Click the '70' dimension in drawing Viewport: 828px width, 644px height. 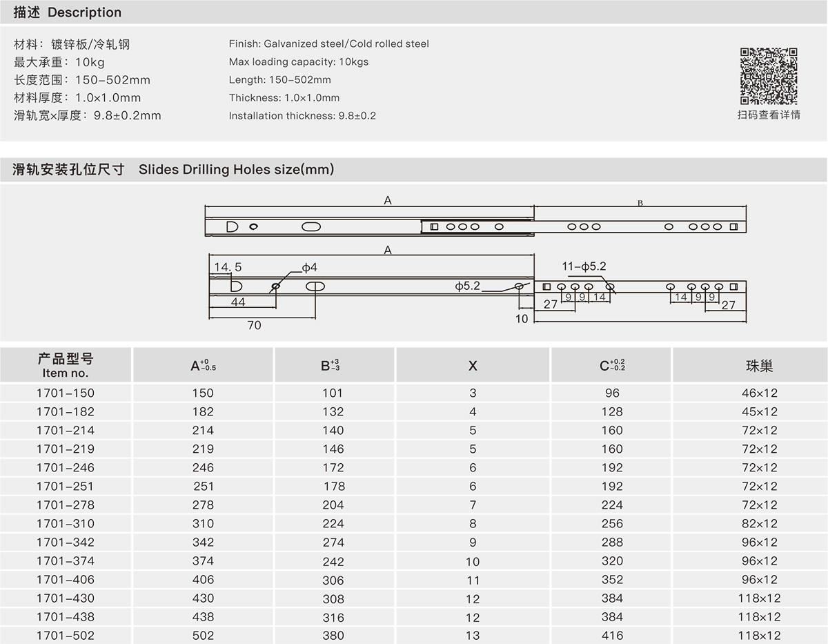(255, 324)
